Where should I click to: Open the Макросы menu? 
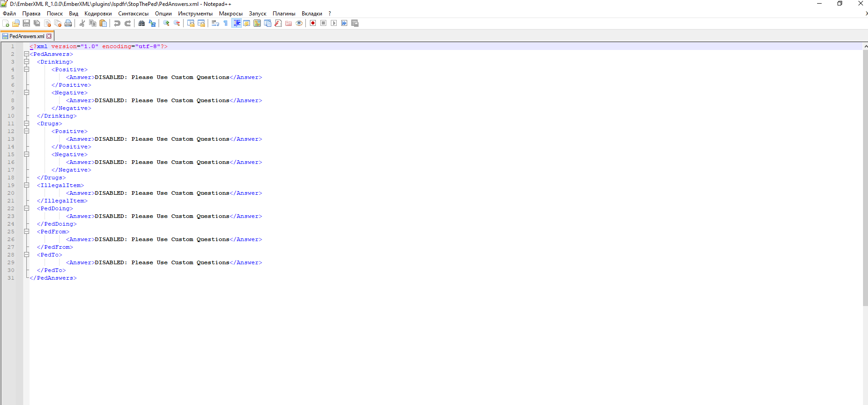tap(231, 14)
